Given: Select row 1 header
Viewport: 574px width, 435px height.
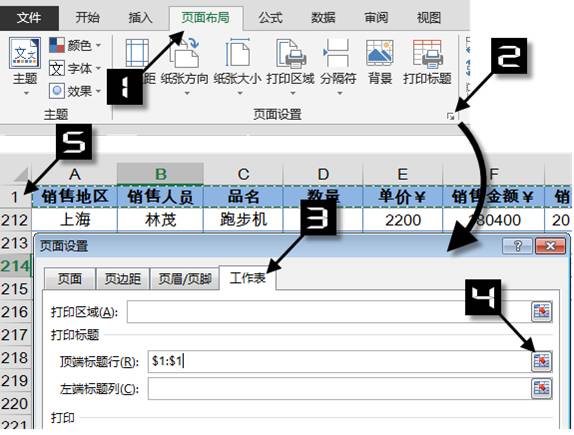Looking at the screenshot, I should pos(15,197).
